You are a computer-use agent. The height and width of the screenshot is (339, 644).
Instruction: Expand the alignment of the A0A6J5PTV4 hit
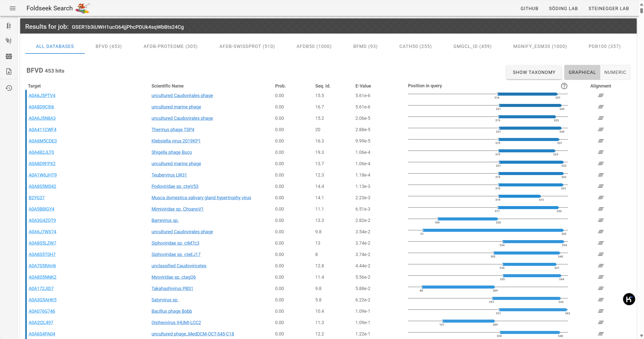(x=601, y=96)
